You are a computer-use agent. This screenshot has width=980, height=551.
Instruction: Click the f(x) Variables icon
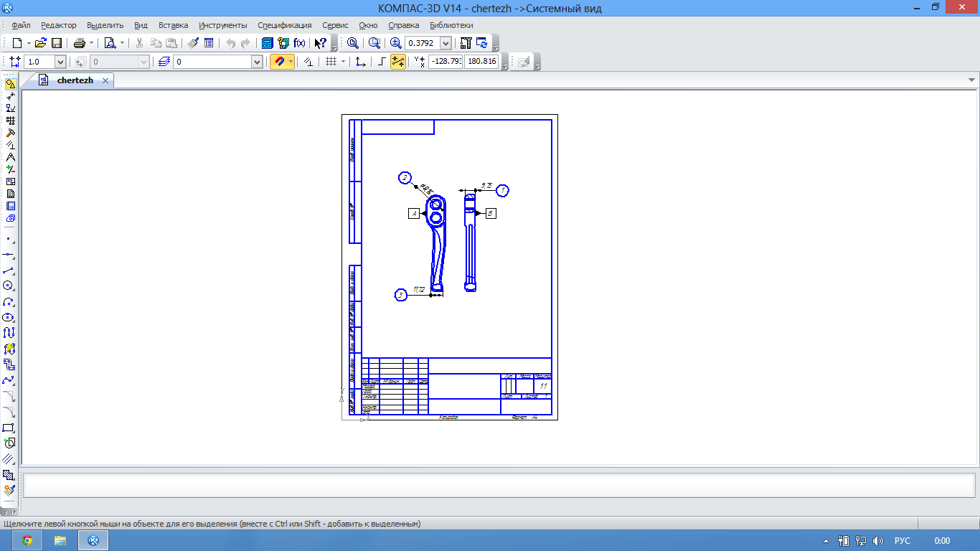299,43
